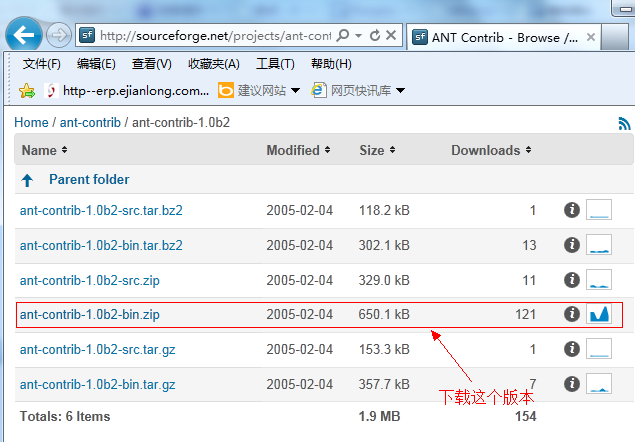Open download stats chart for src.tar.gz
The width and height of the screenshot is (635, 442).
[599, 348]
